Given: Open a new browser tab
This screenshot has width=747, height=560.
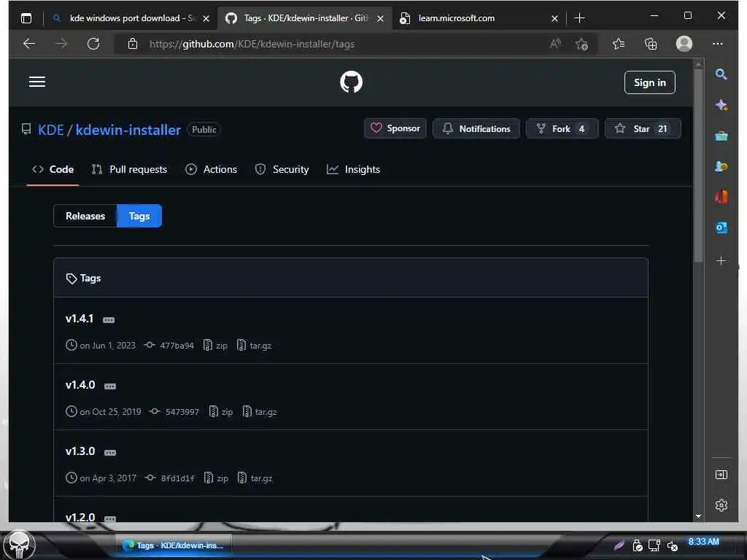Looking at the screenshot, I should pyautogui.click(x=580, y=18).
